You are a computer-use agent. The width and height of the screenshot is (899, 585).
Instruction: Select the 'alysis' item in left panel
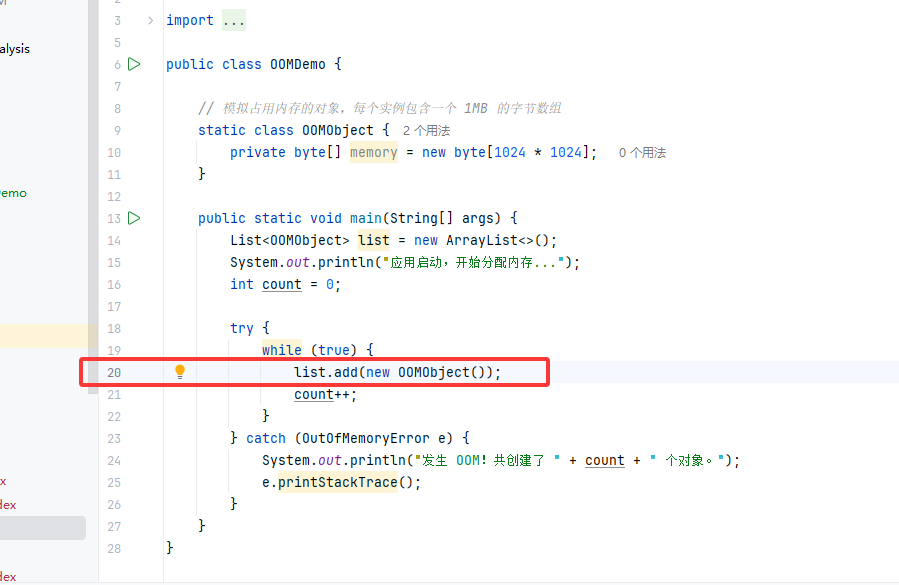pyautogui.click(x=15, y=49)
